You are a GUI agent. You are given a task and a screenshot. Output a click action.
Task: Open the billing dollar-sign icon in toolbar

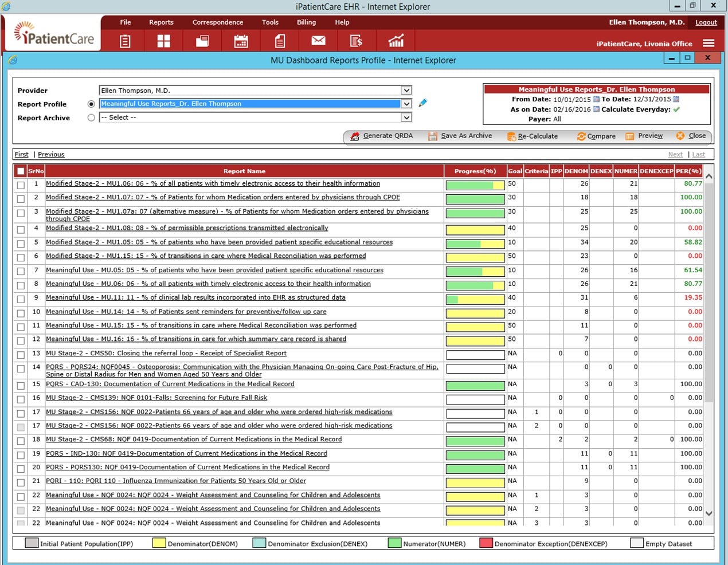(356, 41)
